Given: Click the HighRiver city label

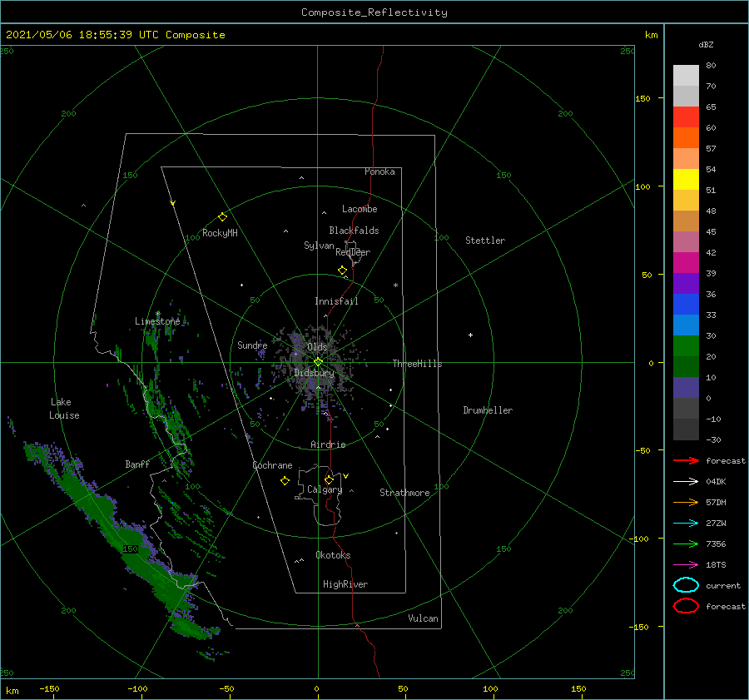Looking at the screenshot, I should pyautogui.click(x=345, y=584).
